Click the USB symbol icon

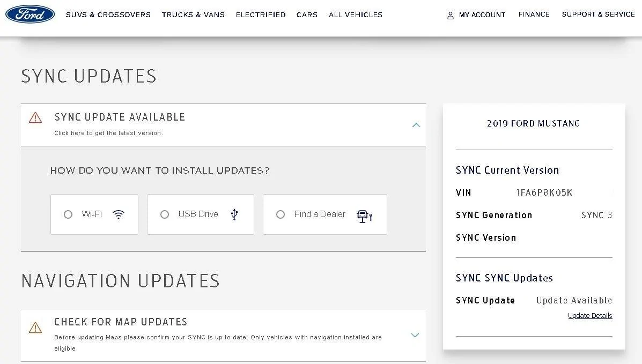tap(234, 214)
